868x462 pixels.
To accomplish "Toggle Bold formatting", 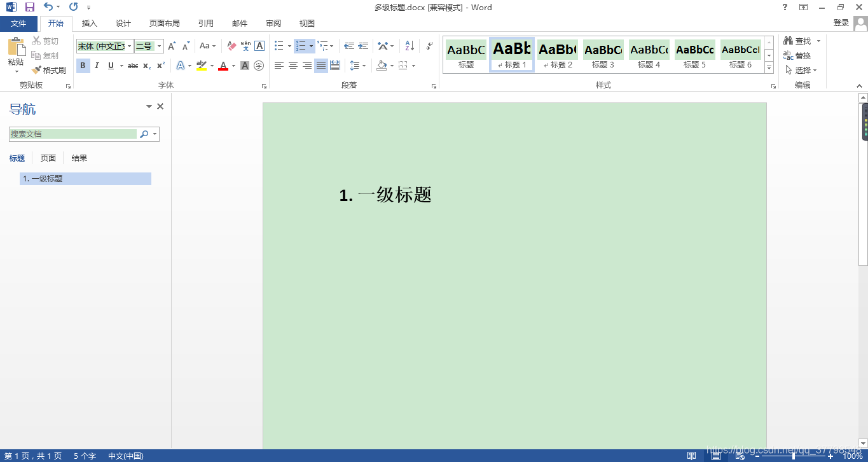I will [83, 66].
